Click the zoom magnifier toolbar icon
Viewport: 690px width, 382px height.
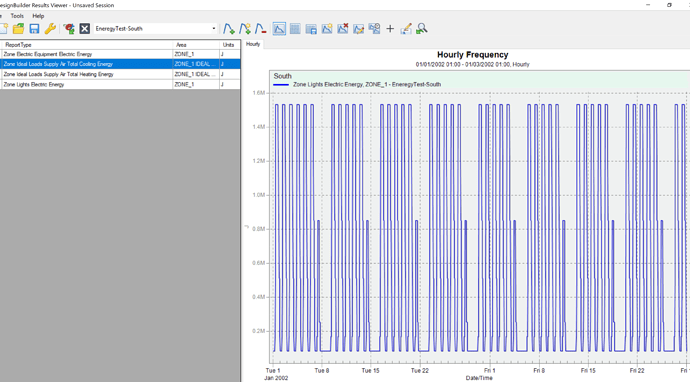pos(422,29)
